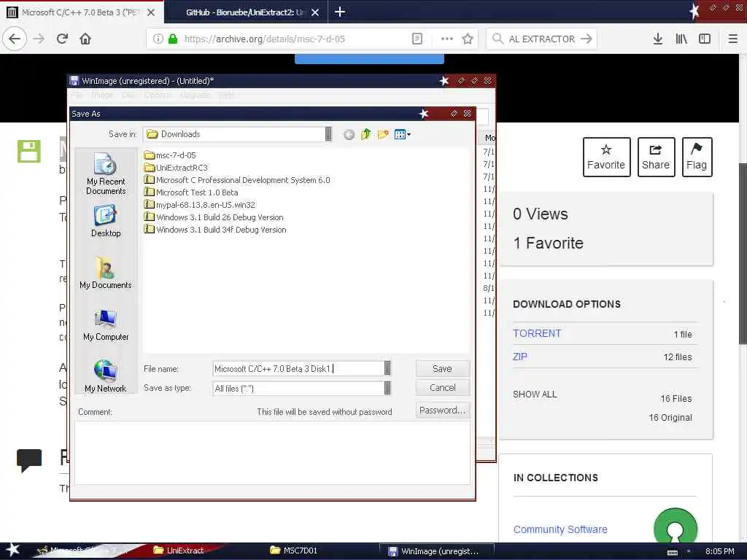The width and height of the screenshot is (747, 560).
Task: Select Microsoft C Professional Development System 6.0 archive
Action: tap(237, 180)
